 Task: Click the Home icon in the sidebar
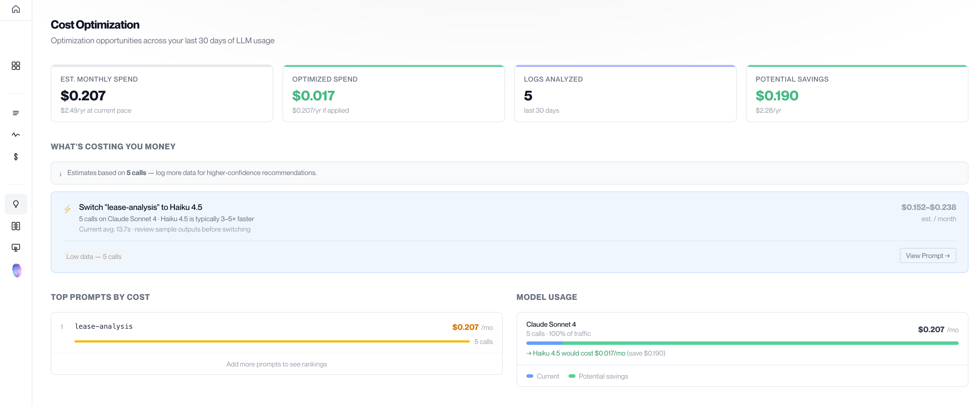point(16,9)
